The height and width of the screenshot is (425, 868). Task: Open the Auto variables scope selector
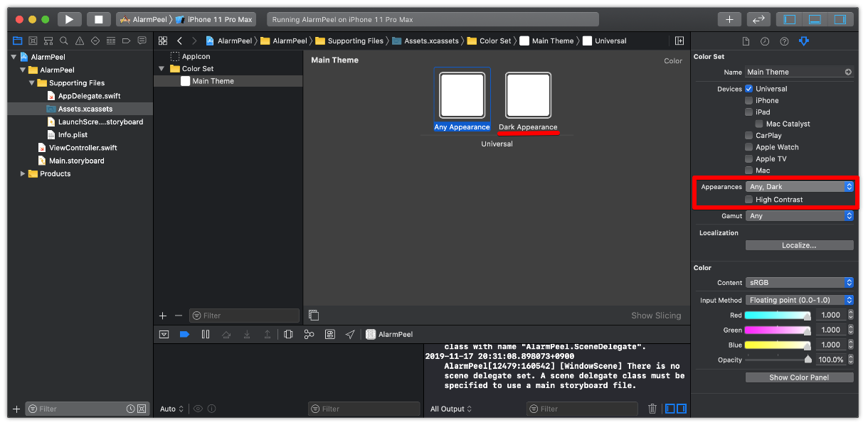tap(172, 409)
